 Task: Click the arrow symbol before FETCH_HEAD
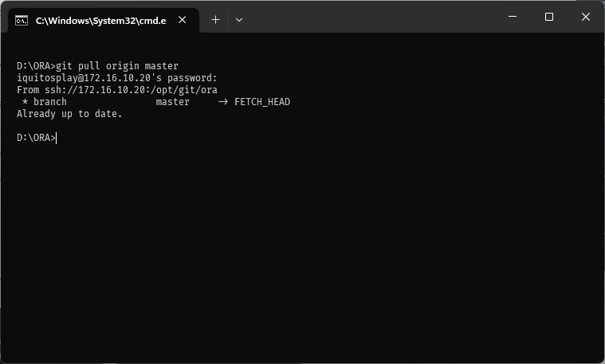[x=223, y=102]
